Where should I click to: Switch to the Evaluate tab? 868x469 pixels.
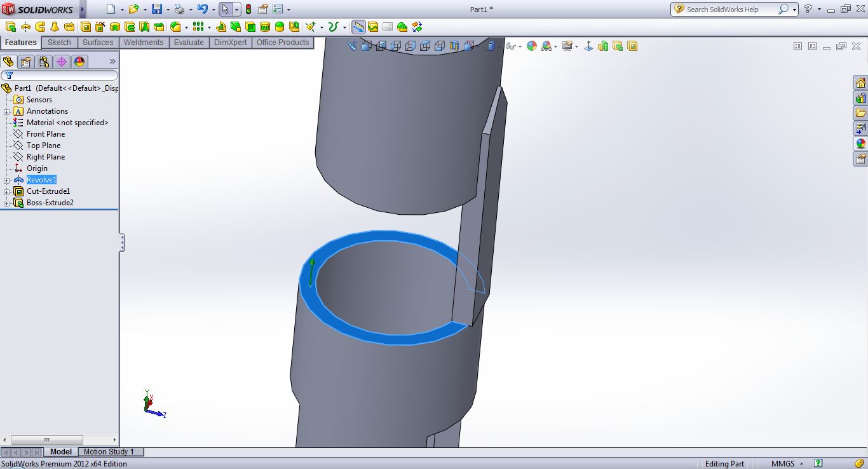coord(189,43)
